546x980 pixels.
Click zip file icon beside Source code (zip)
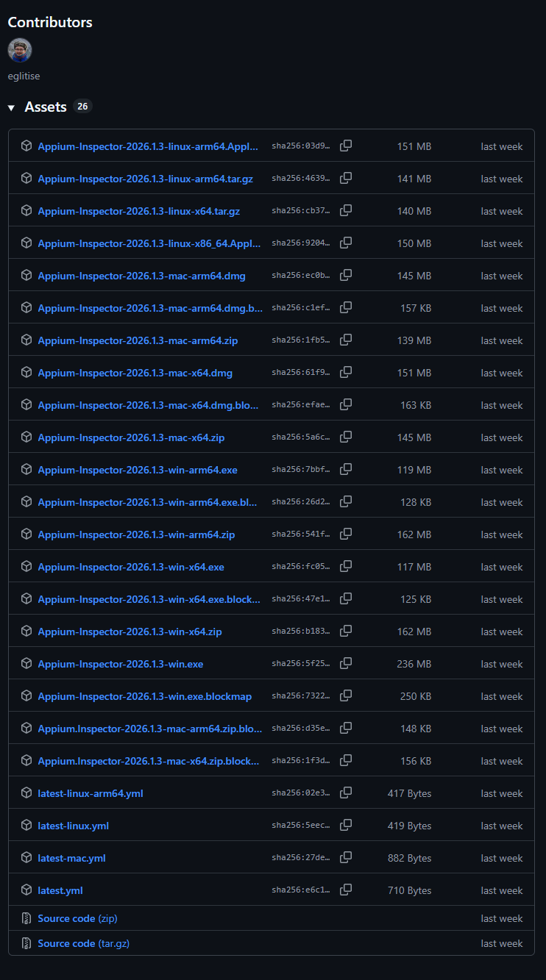(x=26, y=918)
